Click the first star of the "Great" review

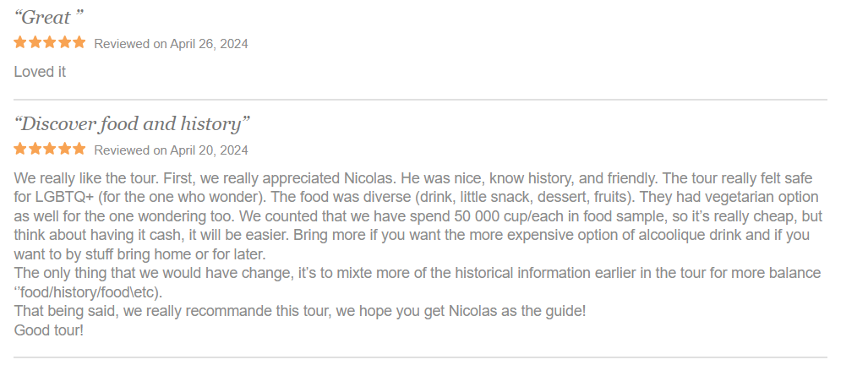click(x=20, y=42)
